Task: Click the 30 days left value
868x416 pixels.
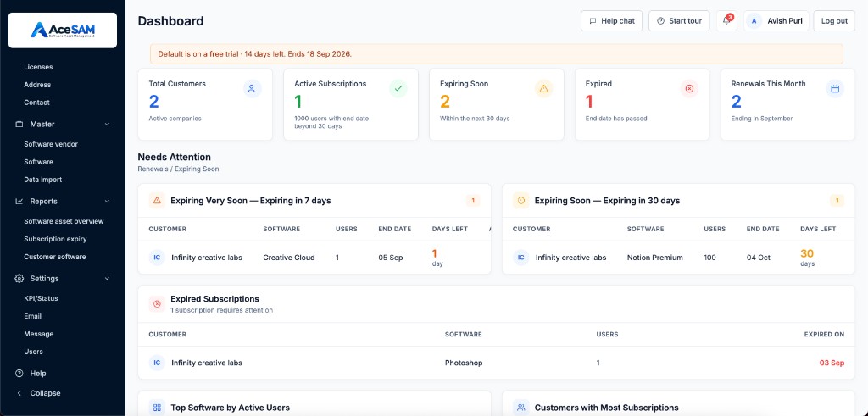Action: (x=807, y=254)
